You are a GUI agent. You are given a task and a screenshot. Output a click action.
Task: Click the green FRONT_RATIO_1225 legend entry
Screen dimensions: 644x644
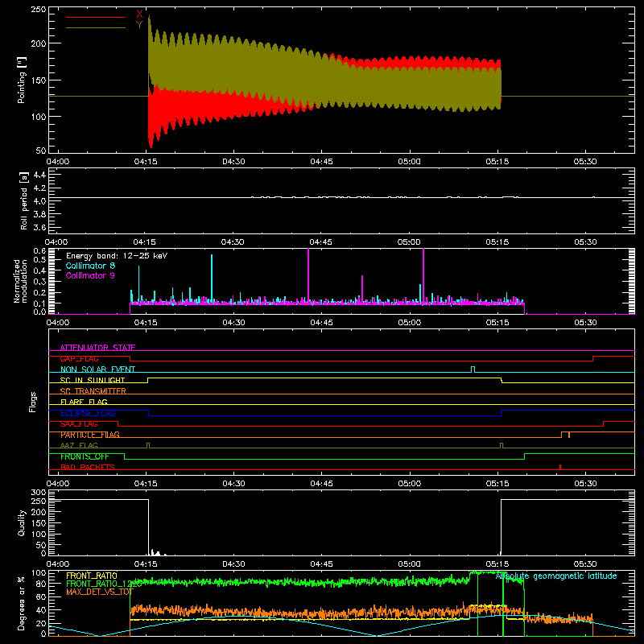click(x=104, y=584)
